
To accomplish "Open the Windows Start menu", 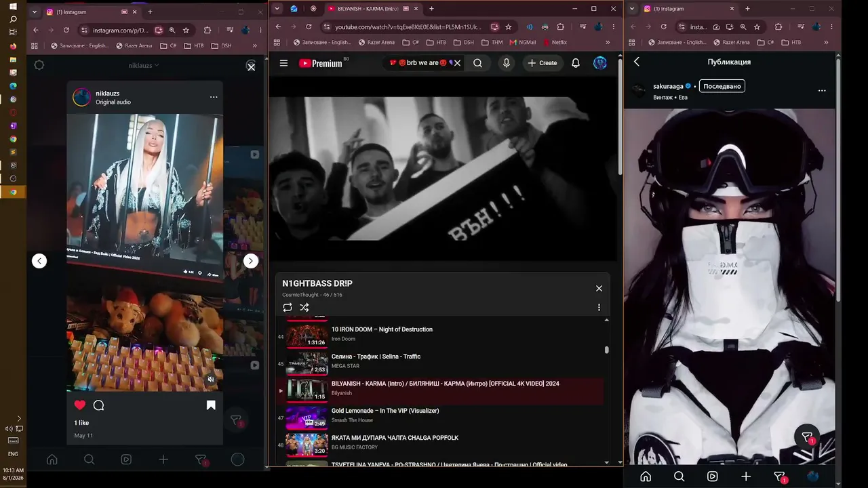I will point(13,7).
